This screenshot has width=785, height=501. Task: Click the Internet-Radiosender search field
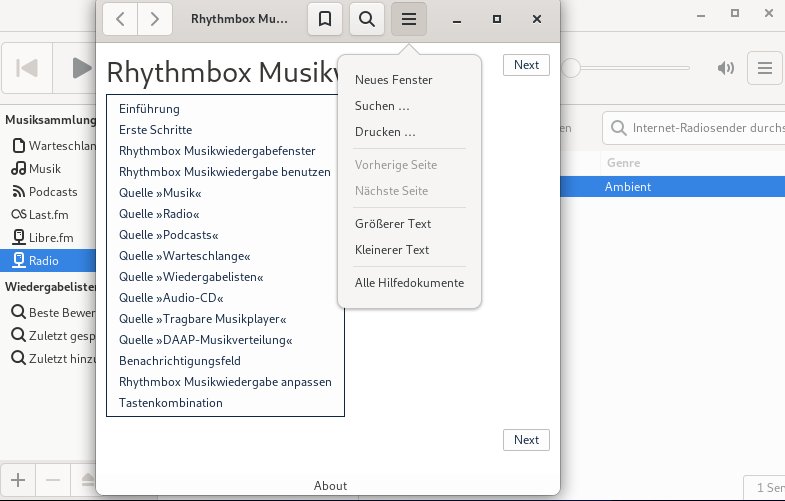pos(696,128)
